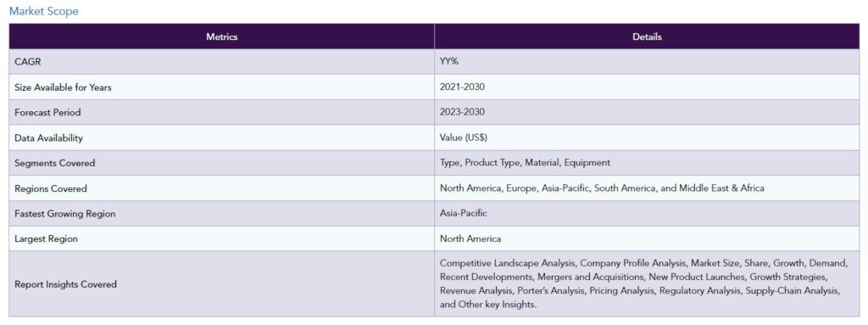Select the Largest Region label
This screenshot has width=868, height=325.
[x=46, y=239]
